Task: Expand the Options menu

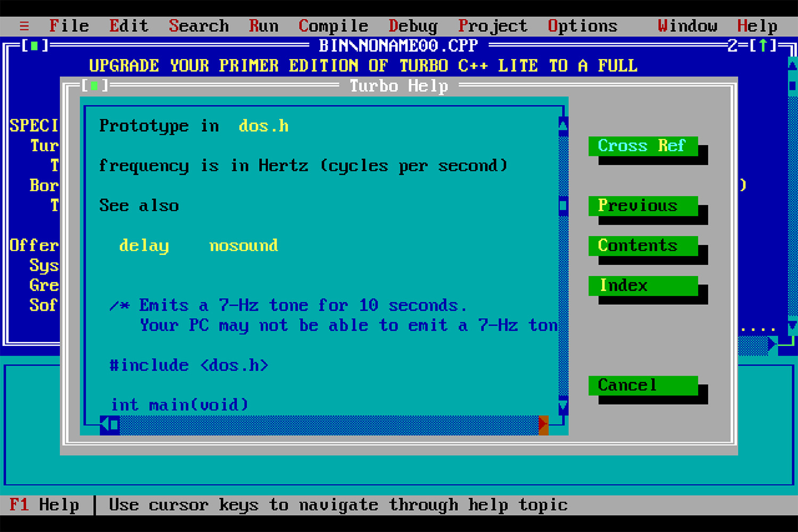Action: point(583,26)
